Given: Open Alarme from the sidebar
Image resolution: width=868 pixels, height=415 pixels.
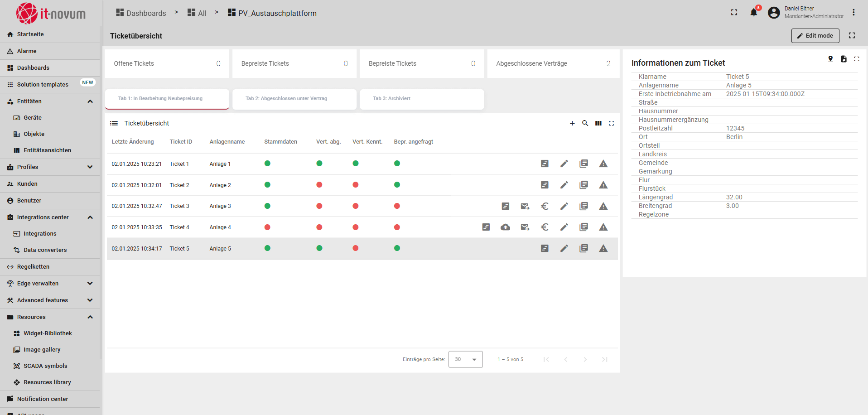Looking at the screenshot, I should coord(27,51).
